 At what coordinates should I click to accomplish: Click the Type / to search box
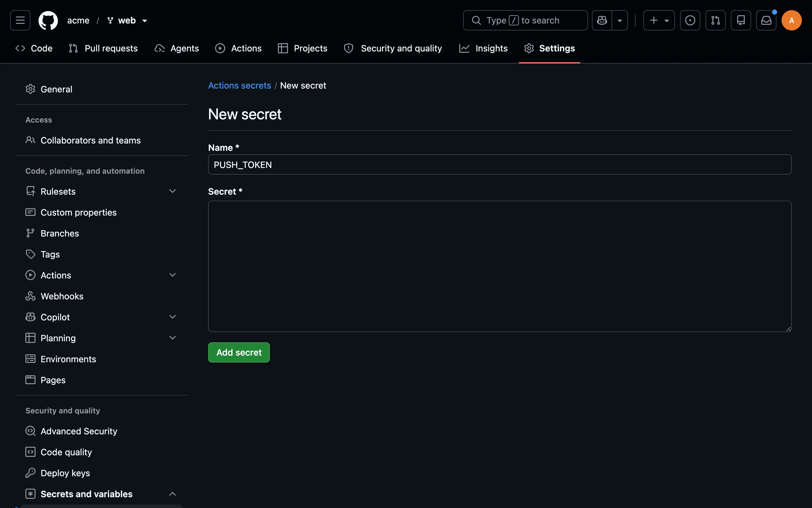[525, 21]
